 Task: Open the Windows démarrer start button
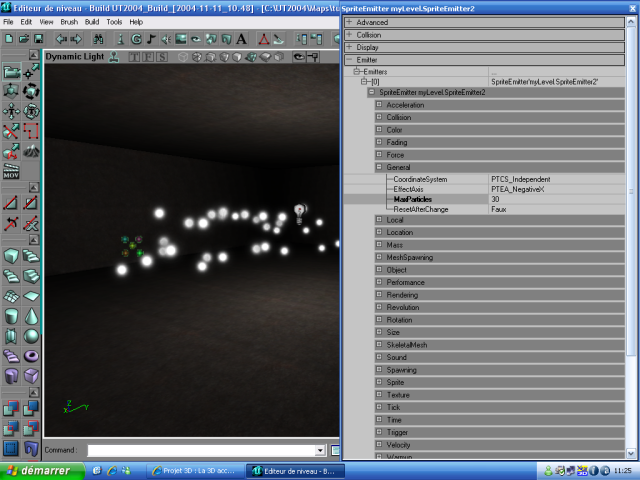pyautogui.click(x=42, y=471)
